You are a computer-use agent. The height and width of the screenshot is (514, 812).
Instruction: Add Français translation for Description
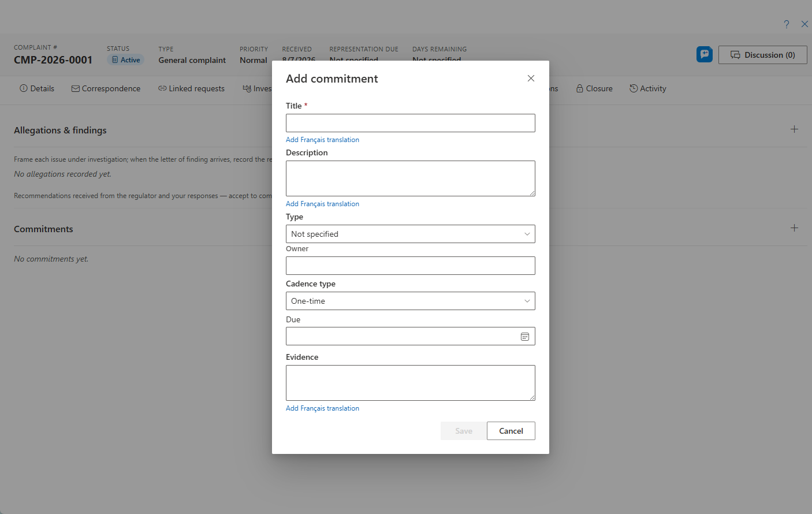tap(322, 204)
